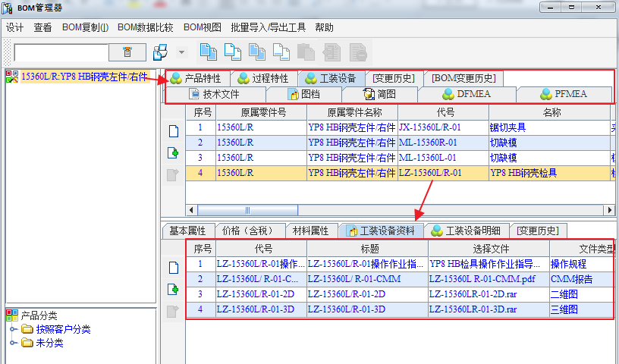Open the 批量导入/导出工具 menu
Screen dimensions: 619x364
268,27
